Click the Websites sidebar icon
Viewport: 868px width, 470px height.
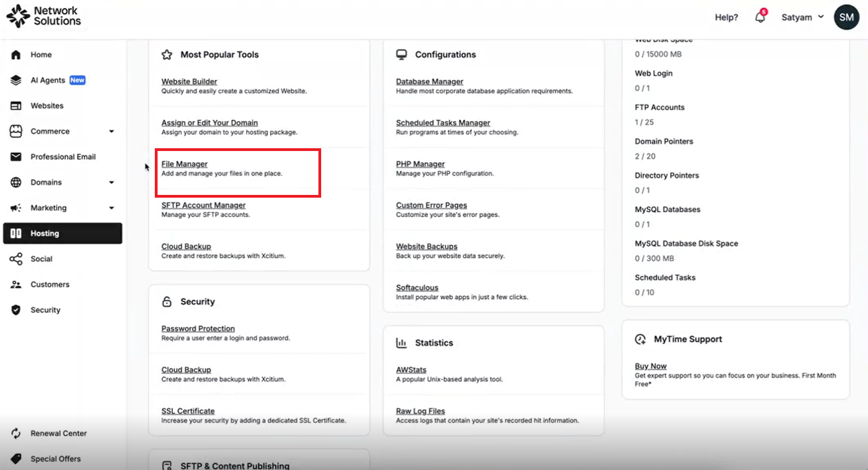pos(16,105)
